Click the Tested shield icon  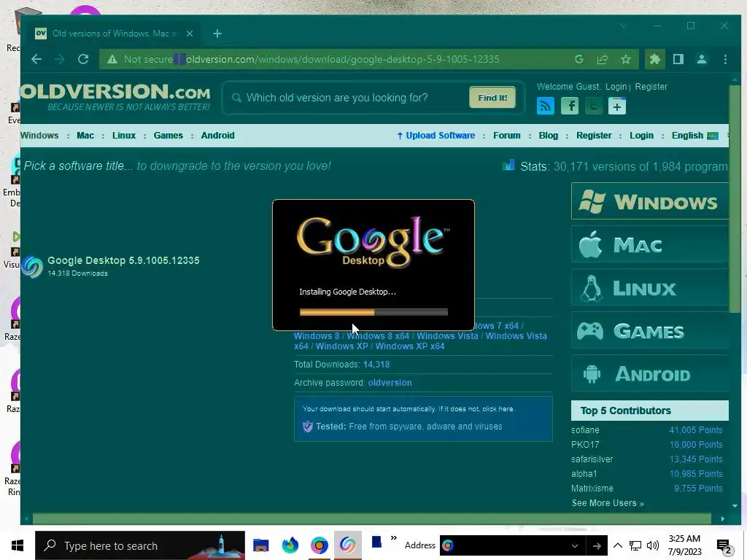[x=308, y=426]
